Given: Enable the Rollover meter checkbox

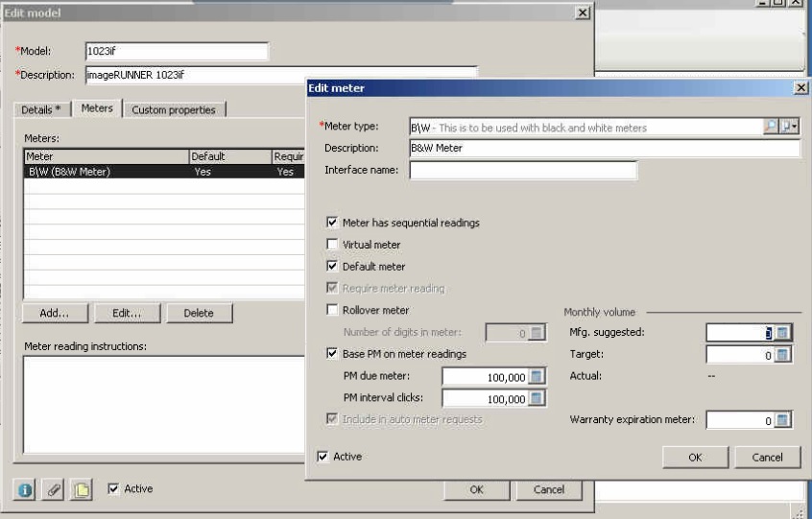Looking at the screenshot, I should [x=332, y=310].
